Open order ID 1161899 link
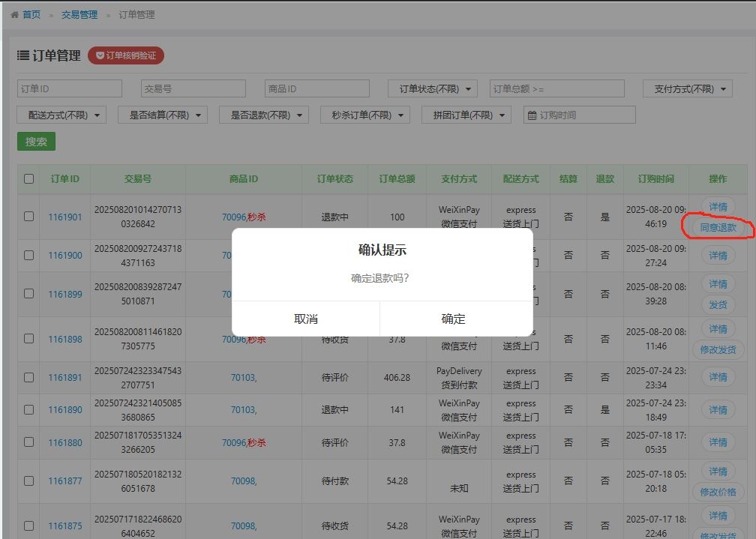The image size is (756, 539). (65, 294)
